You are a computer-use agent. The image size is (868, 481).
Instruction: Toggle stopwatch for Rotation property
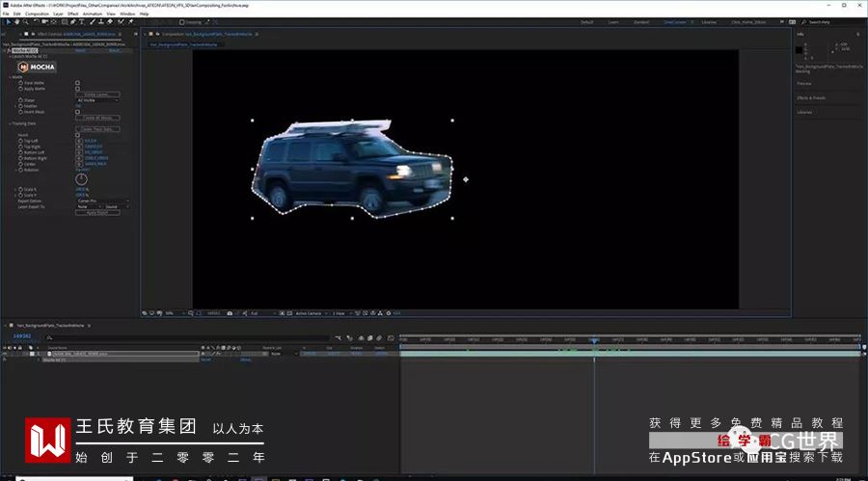(20, 170)
